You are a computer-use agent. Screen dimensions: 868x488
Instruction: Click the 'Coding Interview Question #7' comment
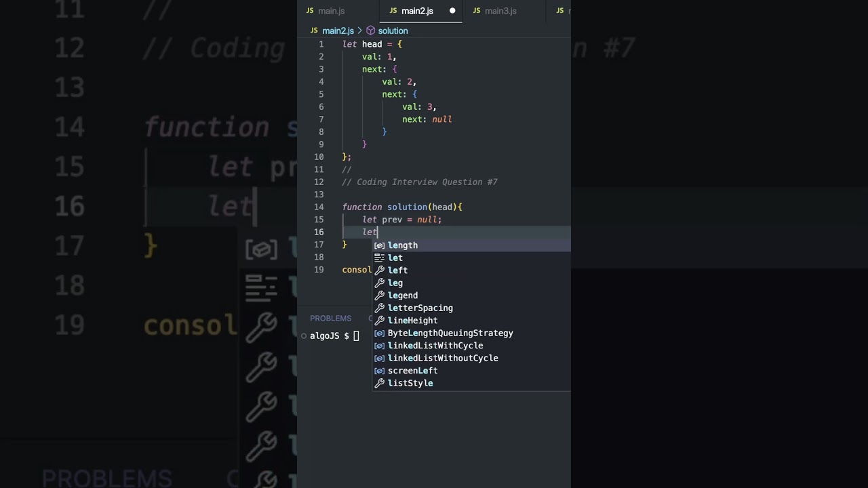click(x=427, y=182)
